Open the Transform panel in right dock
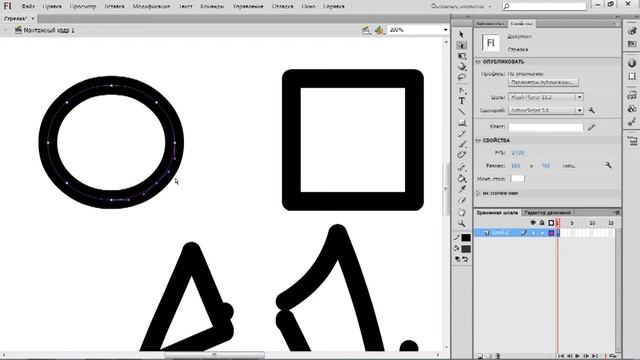The height and width of the screenshot is (360, 640). click(632, 76)
